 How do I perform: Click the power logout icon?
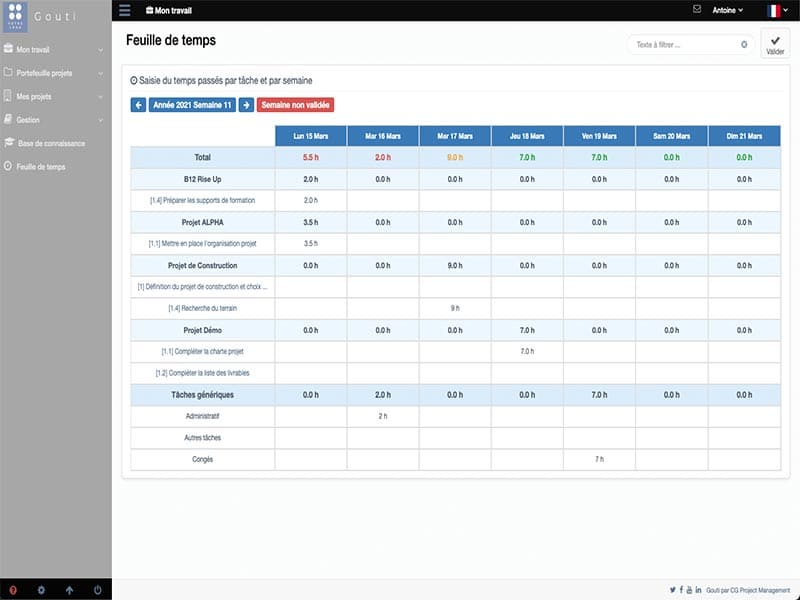pos(97,590)
